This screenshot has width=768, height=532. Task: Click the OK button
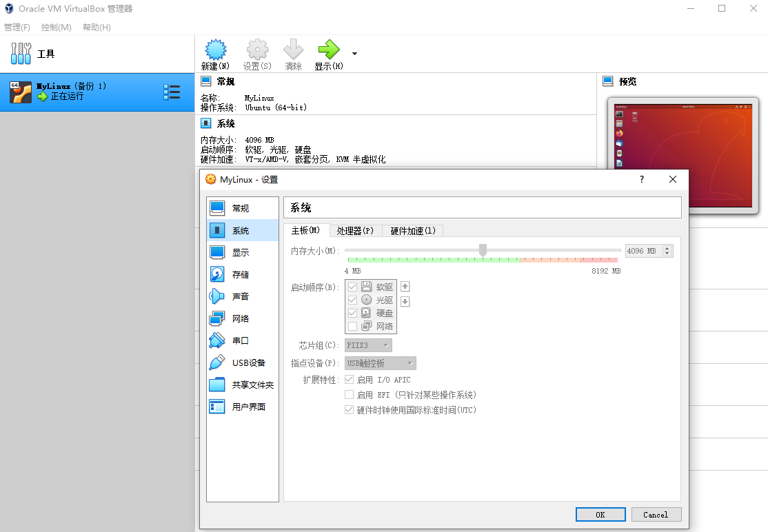click(600, 514)
